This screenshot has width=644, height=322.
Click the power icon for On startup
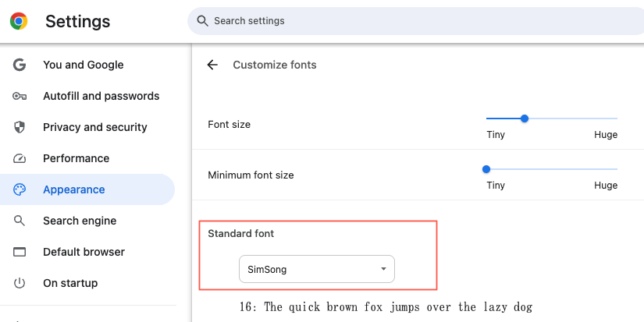point(20,283)
